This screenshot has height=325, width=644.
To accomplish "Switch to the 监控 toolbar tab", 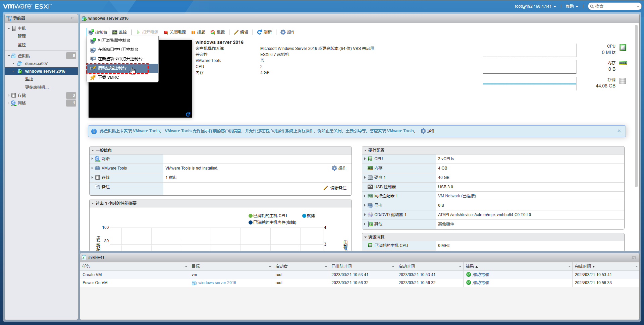I will 120,32.
